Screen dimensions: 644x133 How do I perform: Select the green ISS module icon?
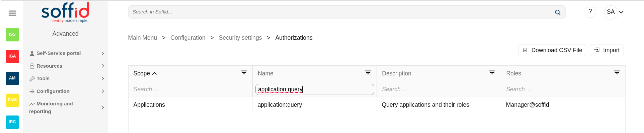pyautogui.click(x=12, y=34)
